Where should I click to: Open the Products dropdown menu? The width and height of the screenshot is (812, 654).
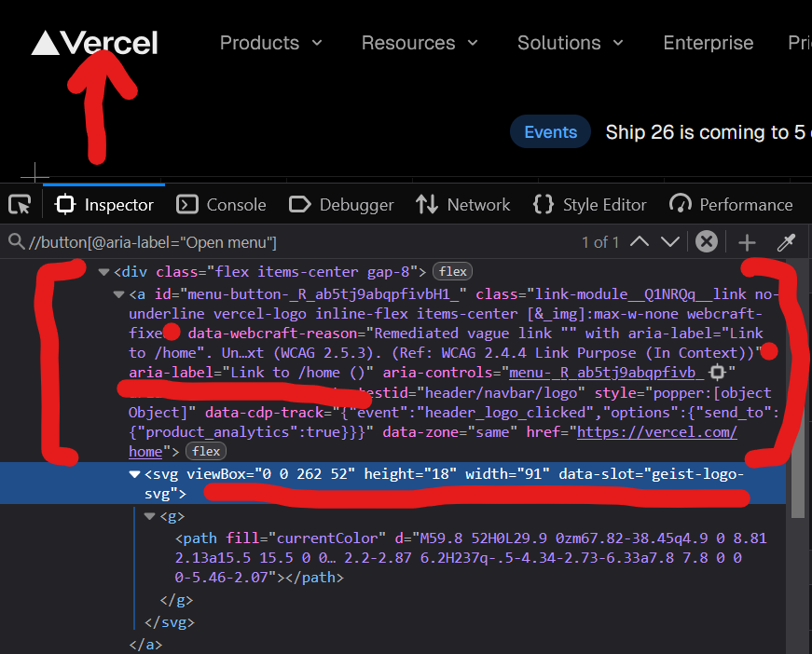[x=271, y=43]
